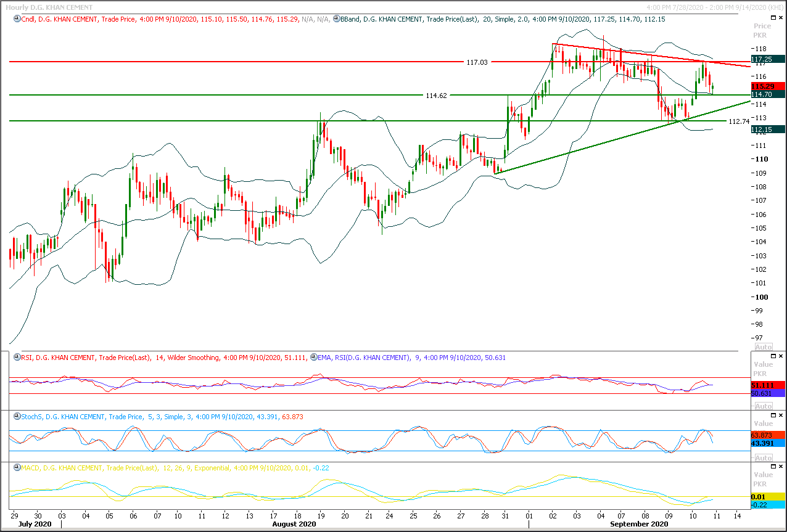The height and width of the screenshot is (532, 787).
Task: Click the 112.15 lower band tag on axis
Action: [x=767, y=129]
